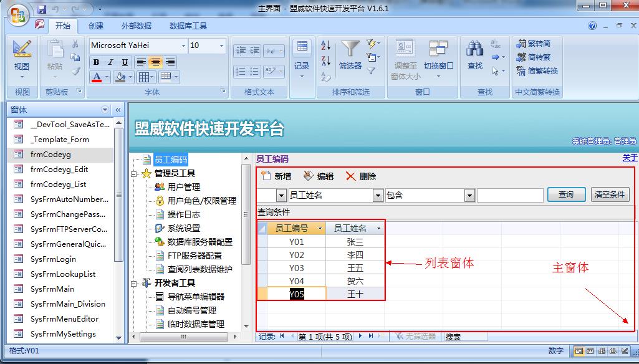The width and height of the screenshot is (639, 364).
Task: Click the 删除 delete record icon
Action: pyautogui.click(x=350, y=176)
